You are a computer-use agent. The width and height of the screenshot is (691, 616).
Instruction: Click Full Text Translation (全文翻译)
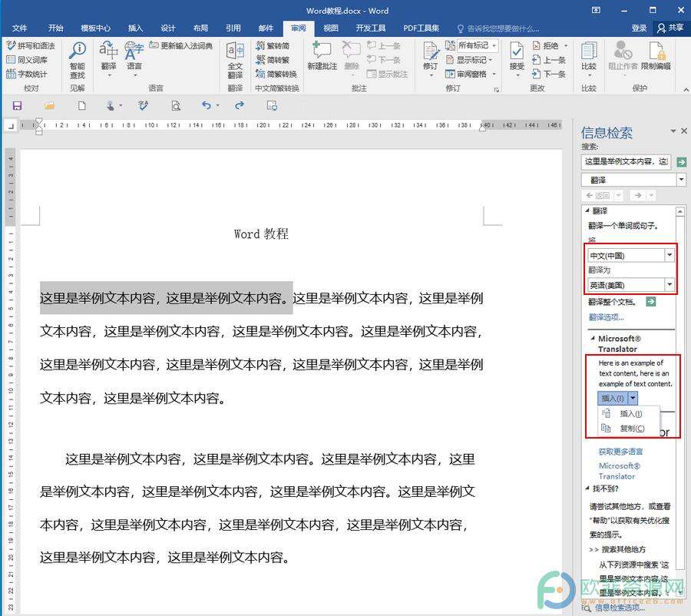click(x=235, y=60)
